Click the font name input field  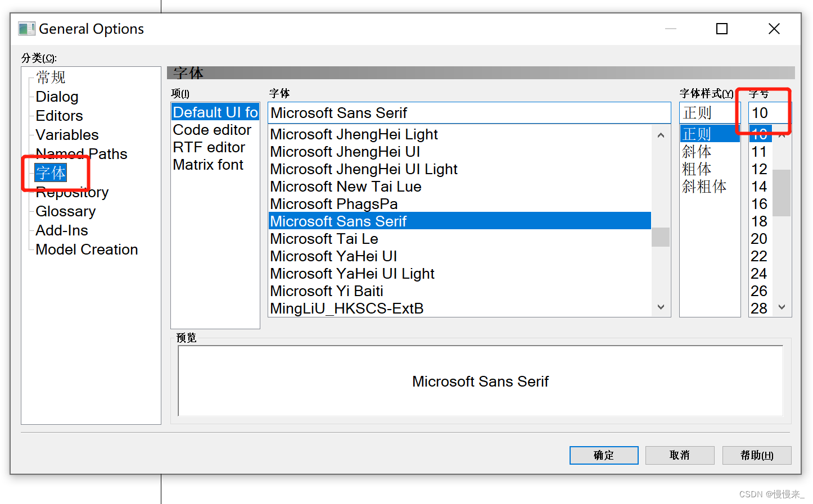469,113
